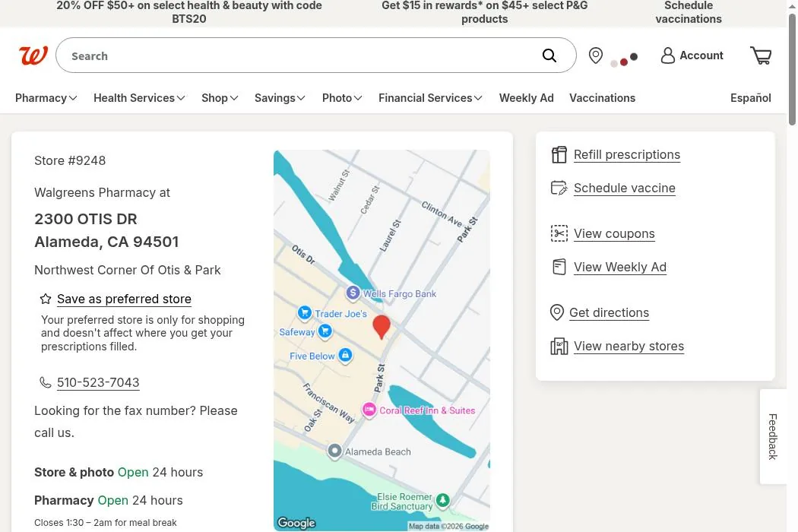Open the Schedule vaccine link

[x=625, y=188]
